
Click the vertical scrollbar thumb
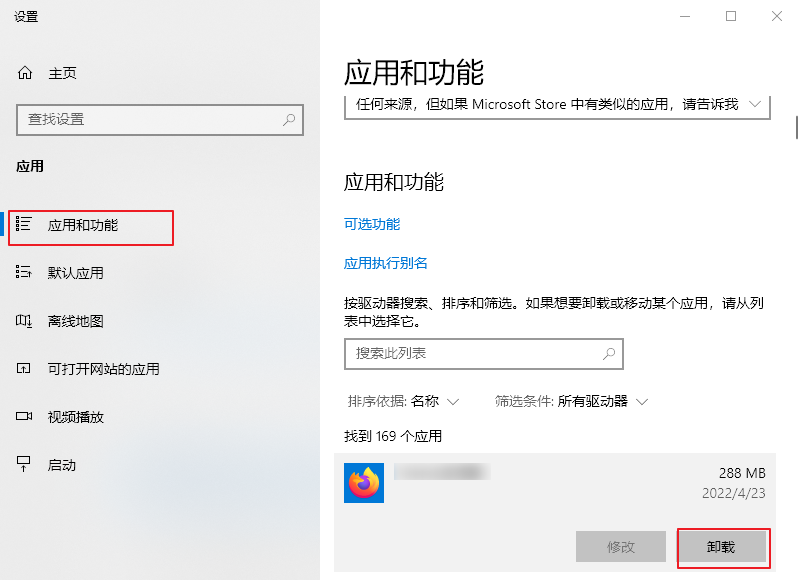(x=797, y=128)
